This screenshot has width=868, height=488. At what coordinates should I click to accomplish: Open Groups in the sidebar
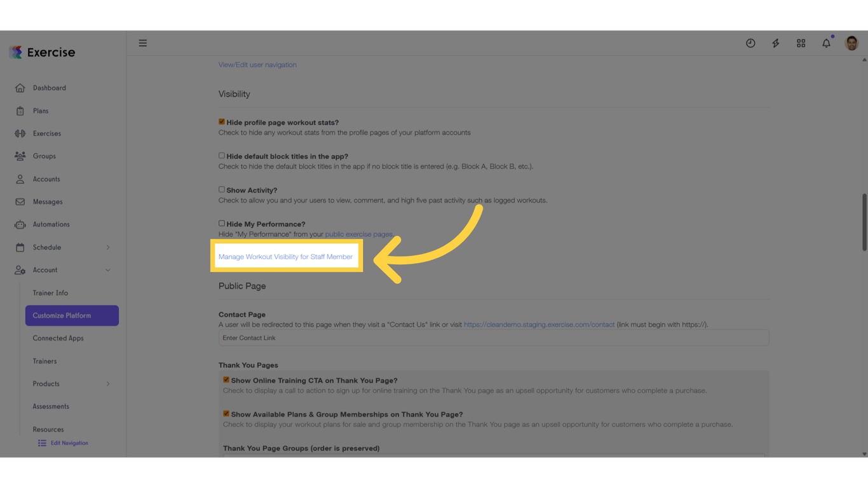pos(44,156)
